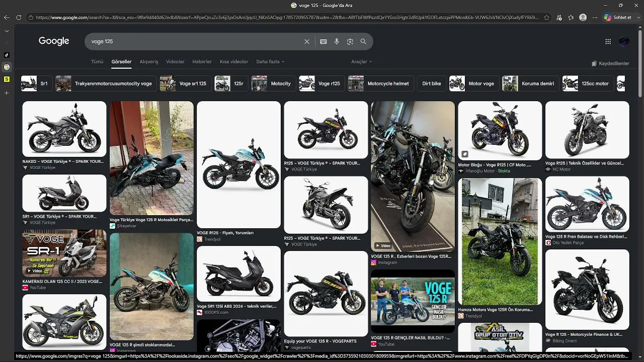Viewport: 644px width, 362px height.
Task: Open the 1000PS Voge SR1 125i ABS image
Action: tap(238, 274)
